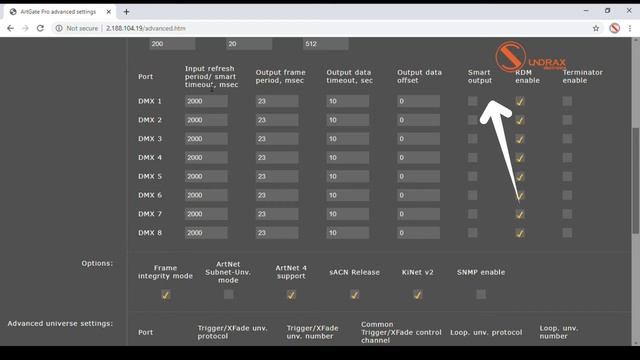
Task: Enable Terminator for DMX 4
Action: coord(567,158)
